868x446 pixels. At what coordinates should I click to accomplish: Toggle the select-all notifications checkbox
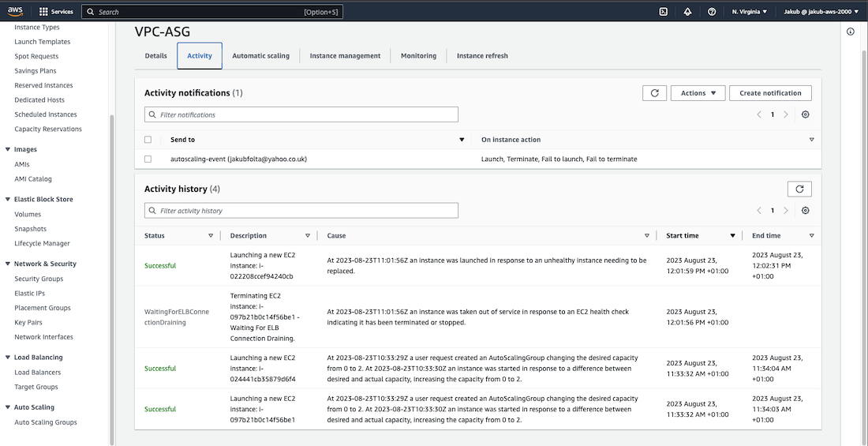coord(148,140)
